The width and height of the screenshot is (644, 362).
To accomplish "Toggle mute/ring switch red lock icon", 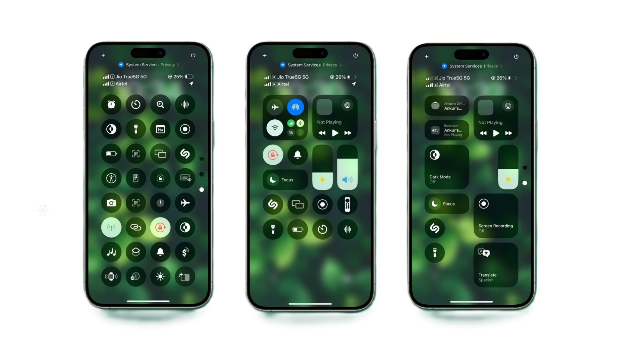I will tap(160, 227).
